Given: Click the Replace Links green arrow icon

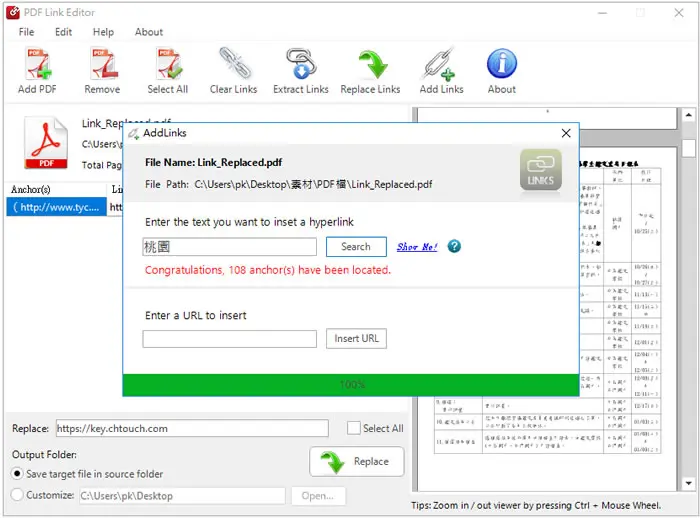Looking at the screenshot, I should (x=373, y=64).
